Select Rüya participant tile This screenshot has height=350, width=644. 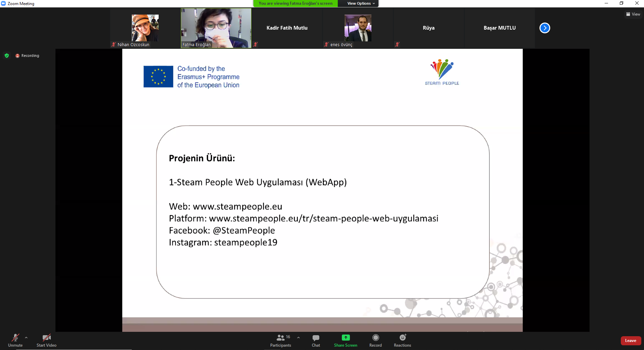click(429, 28)
